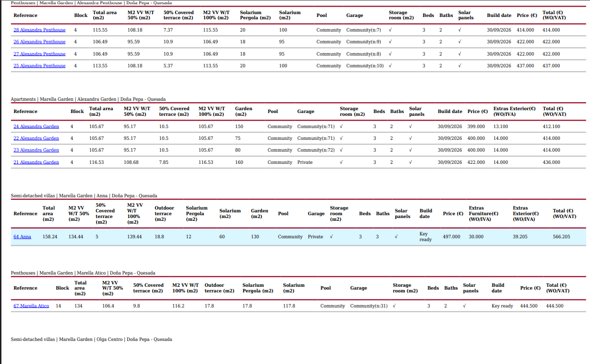Click the Key ready cell in Marella Atico row
Viewport: 590px width, 364px height.
502,306
